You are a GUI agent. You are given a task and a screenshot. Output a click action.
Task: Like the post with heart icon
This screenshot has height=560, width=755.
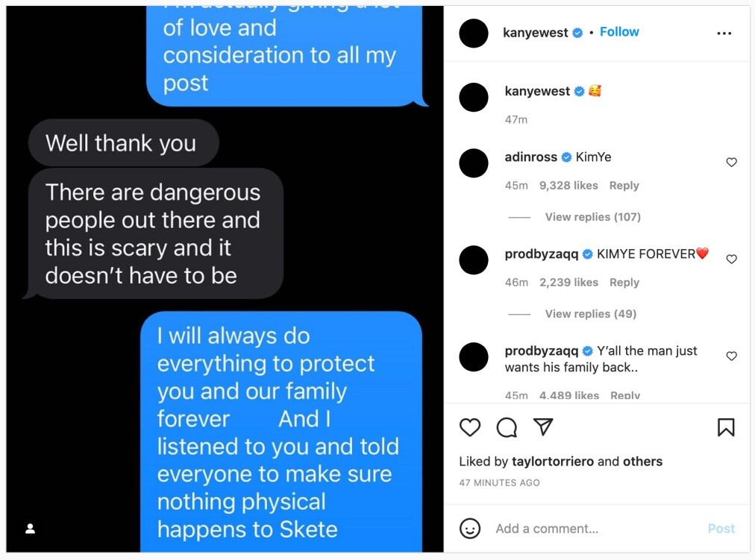470,427
